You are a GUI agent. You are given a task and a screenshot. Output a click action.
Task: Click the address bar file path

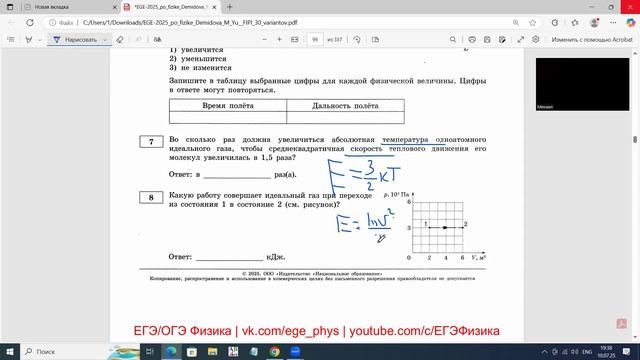[190, 23]
